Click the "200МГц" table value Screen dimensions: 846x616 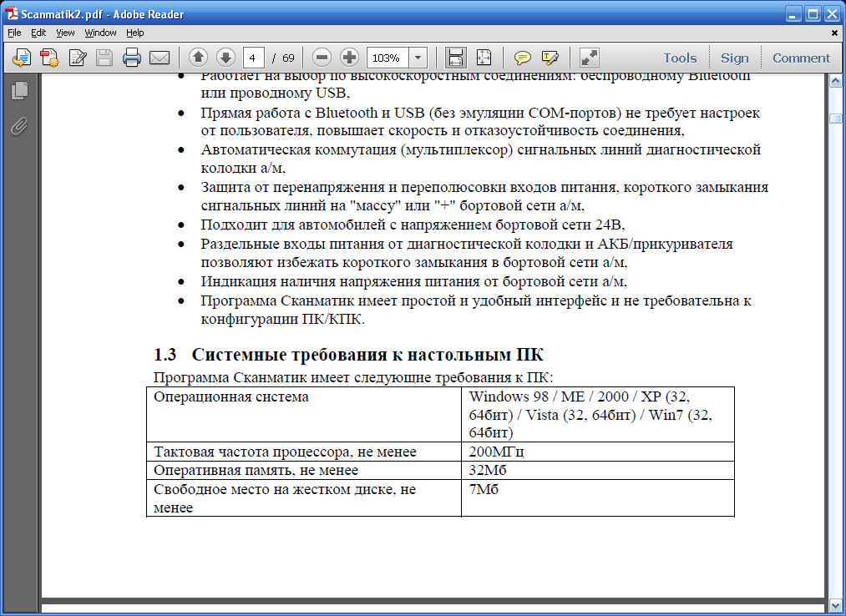coord(496,452)
